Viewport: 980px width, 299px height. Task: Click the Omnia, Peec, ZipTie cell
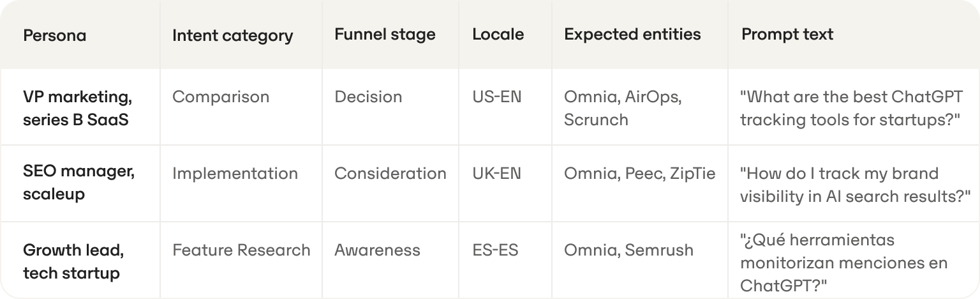pos(639,174)
